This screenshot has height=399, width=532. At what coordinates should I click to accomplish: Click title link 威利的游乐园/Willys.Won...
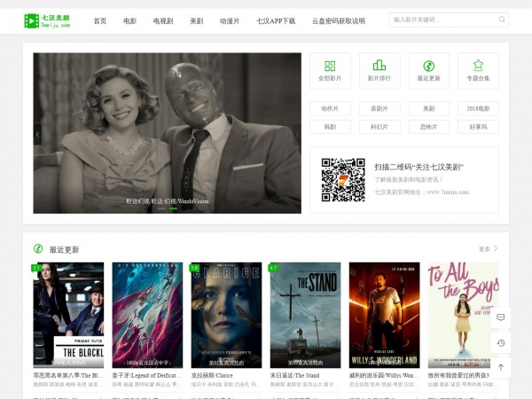[x=384, y=376]
